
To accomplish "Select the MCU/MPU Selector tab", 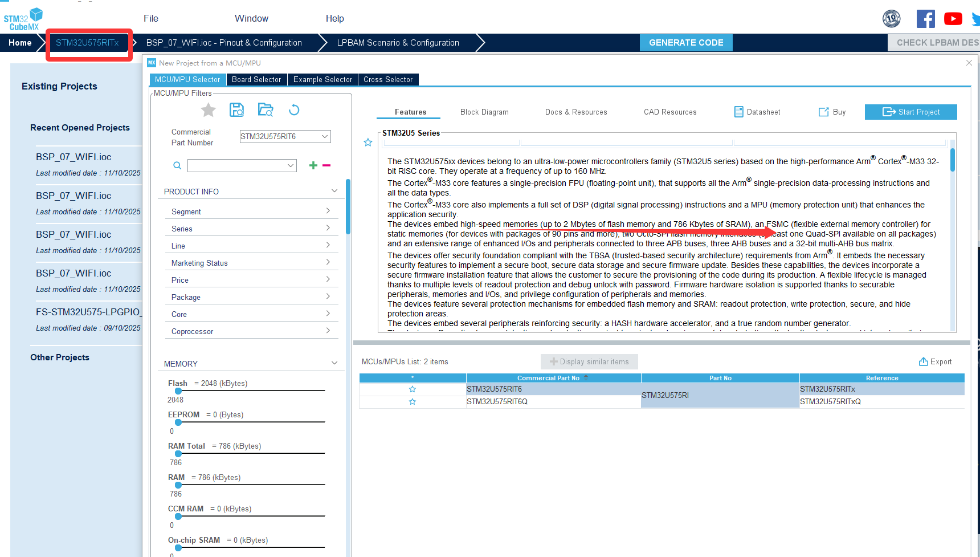I will [187, 80].
